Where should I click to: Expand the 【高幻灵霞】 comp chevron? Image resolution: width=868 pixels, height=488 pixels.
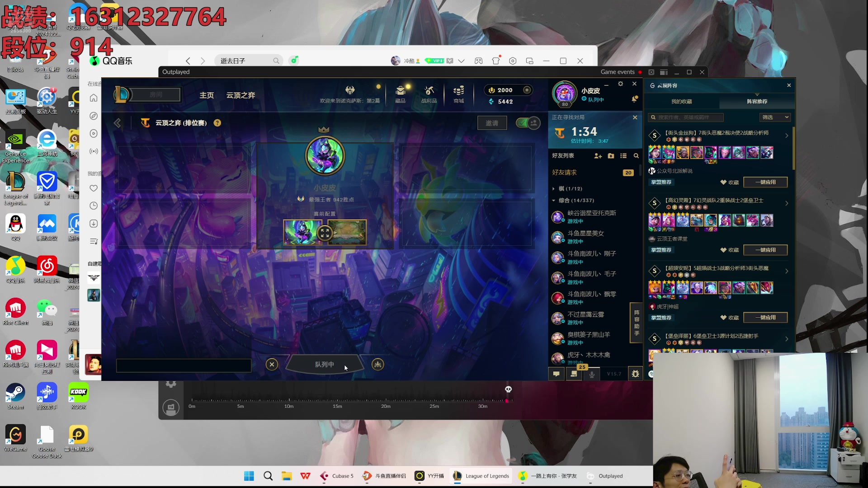pyautogui.click(x=787, y=203)
